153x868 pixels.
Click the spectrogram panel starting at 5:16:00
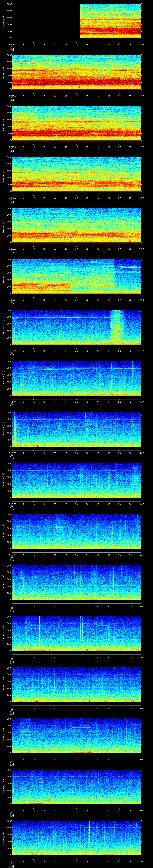76,633
